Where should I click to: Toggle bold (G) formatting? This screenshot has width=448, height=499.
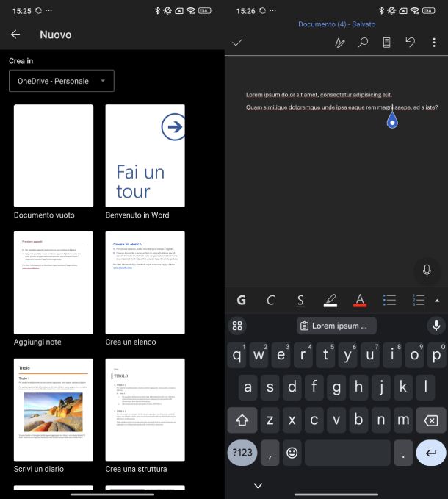(x=241, y=300)
